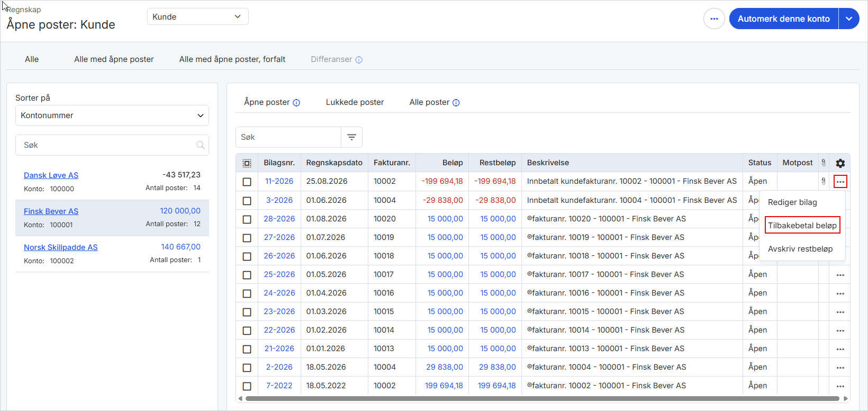868x411 pixels.
Task: Open customer Finsk Bever AS
Action: click(x=51, y=211)
